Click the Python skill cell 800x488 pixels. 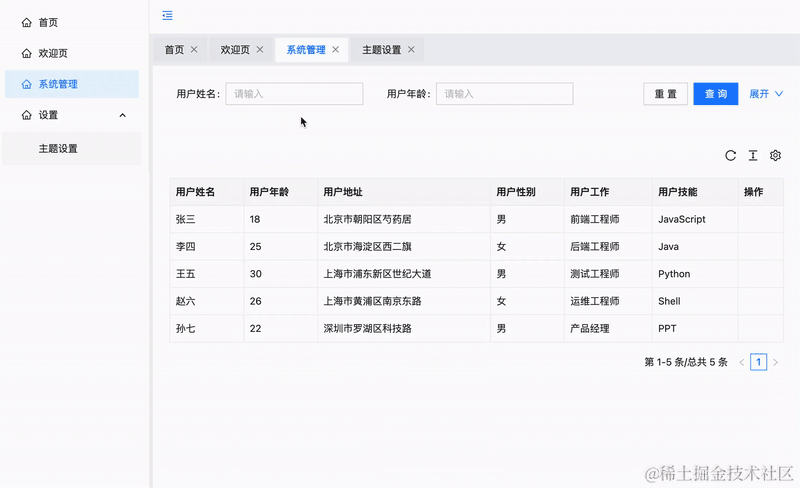[x=695, y=274]
